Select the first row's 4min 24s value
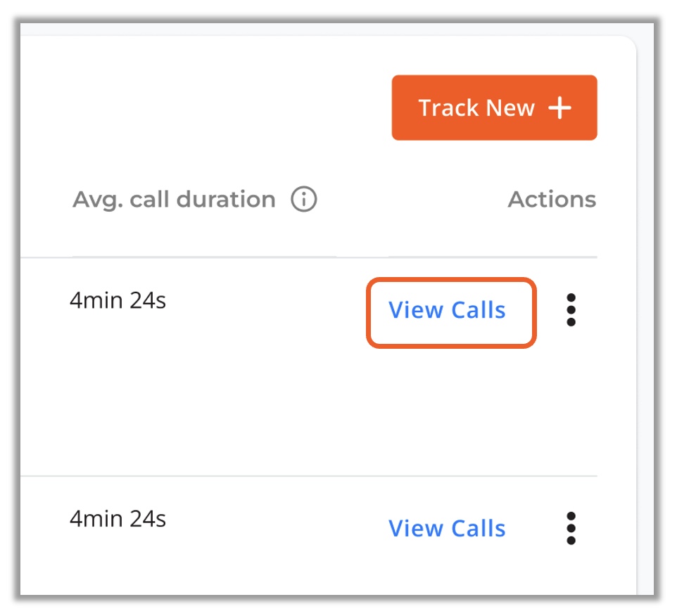 [x=118, y=301]
